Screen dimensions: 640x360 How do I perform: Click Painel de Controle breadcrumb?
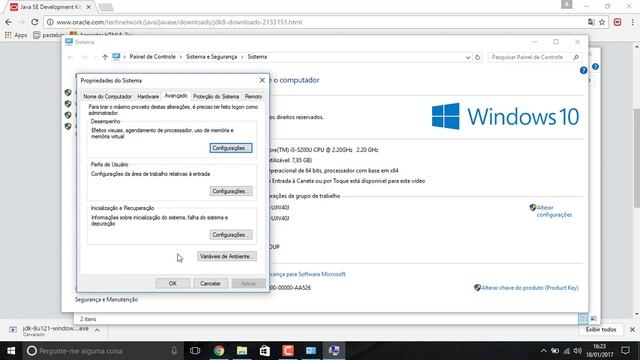coord(152,57)
